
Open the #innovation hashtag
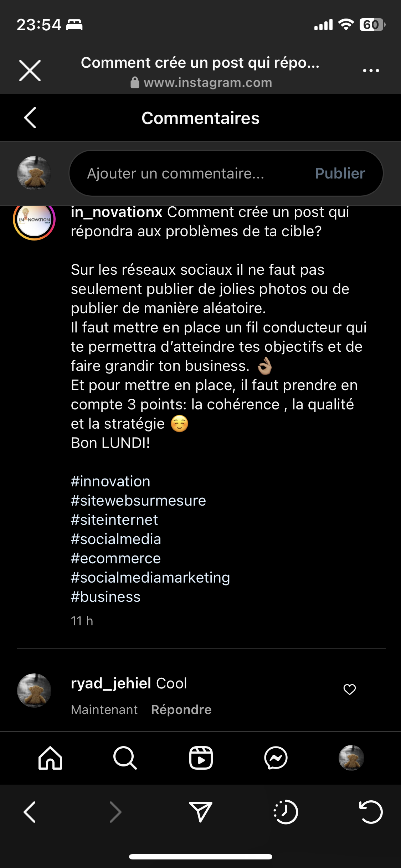tap(110, 481)
